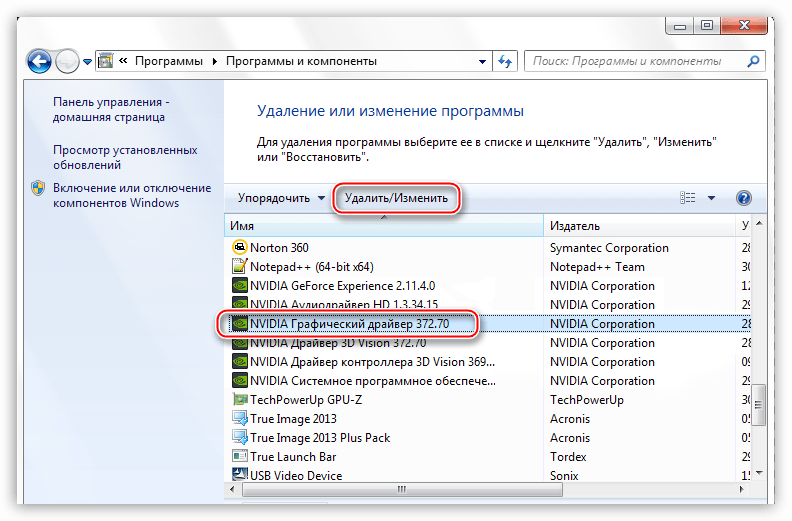Open Панель управления - домашняя страница link
The height and width of the screenshot is (521, 792).
tap(111, 109)
